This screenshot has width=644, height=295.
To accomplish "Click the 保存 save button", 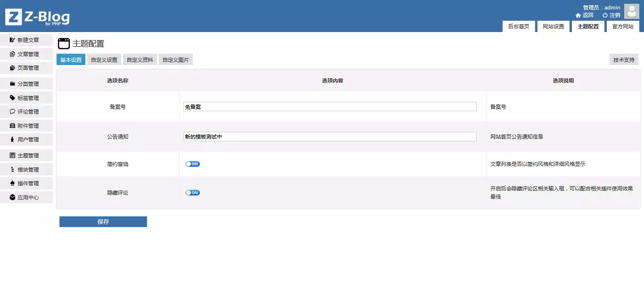I will pyautogui.click(x=103, y=221).
